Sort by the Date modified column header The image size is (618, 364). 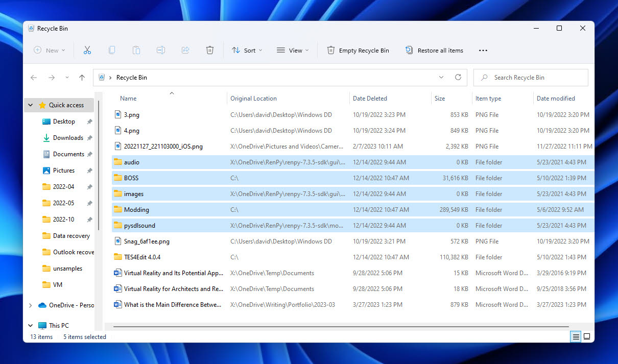tap(556, 99)
